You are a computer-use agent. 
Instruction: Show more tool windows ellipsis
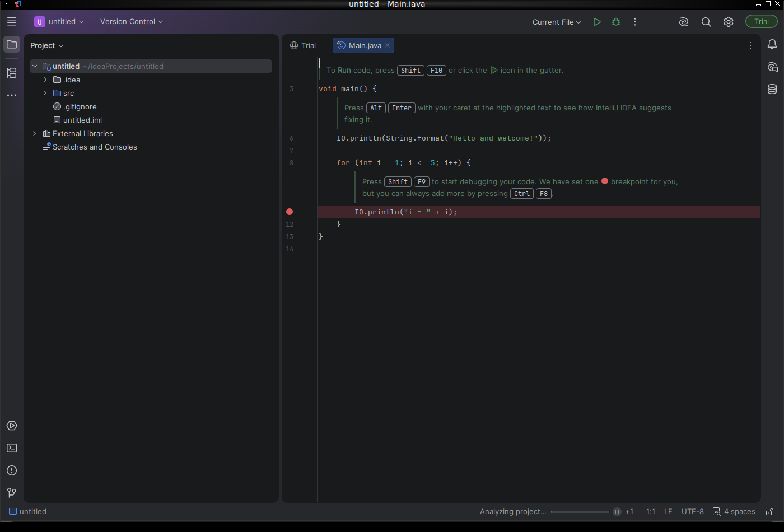tap(12, 95)
